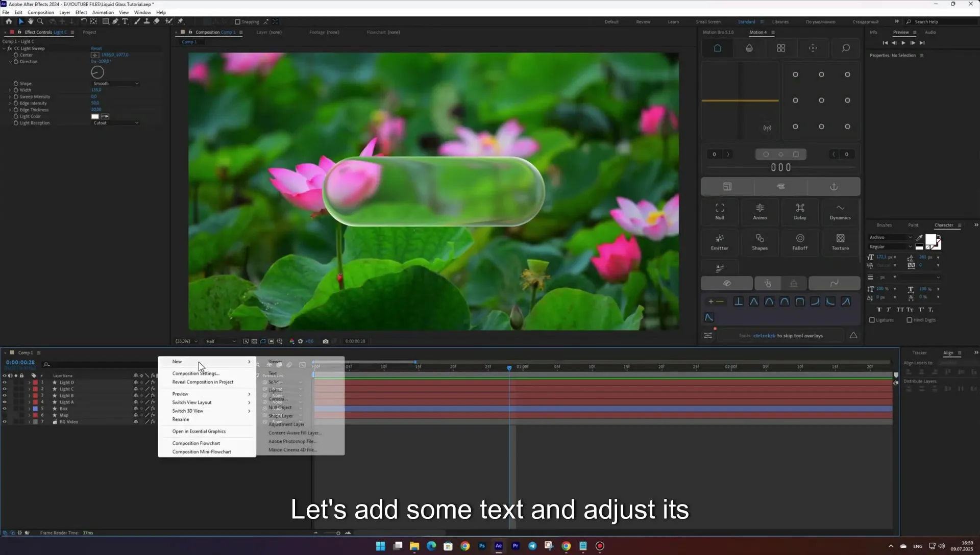Open the Emitter tool in Motion panel
Viewport: 980px width, 555px height.
tap(720, 242)
